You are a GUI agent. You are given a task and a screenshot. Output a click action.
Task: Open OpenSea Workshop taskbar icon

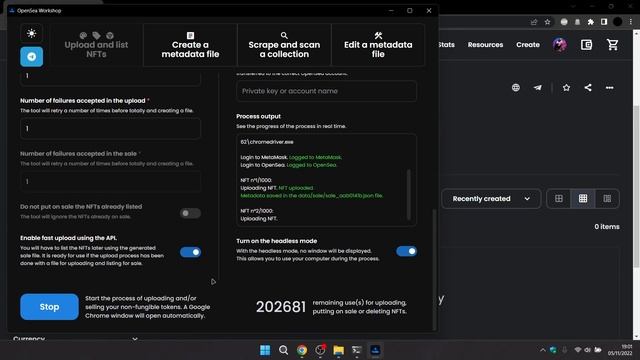click(375, 350)
